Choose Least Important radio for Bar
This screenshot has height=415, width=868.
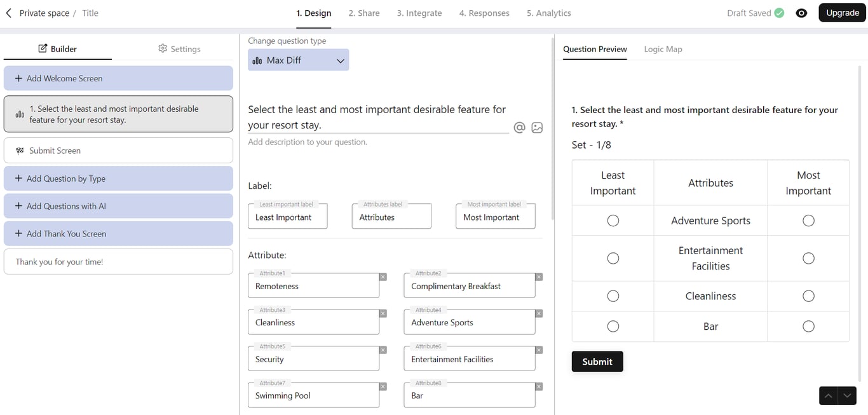tap(613, 326)
